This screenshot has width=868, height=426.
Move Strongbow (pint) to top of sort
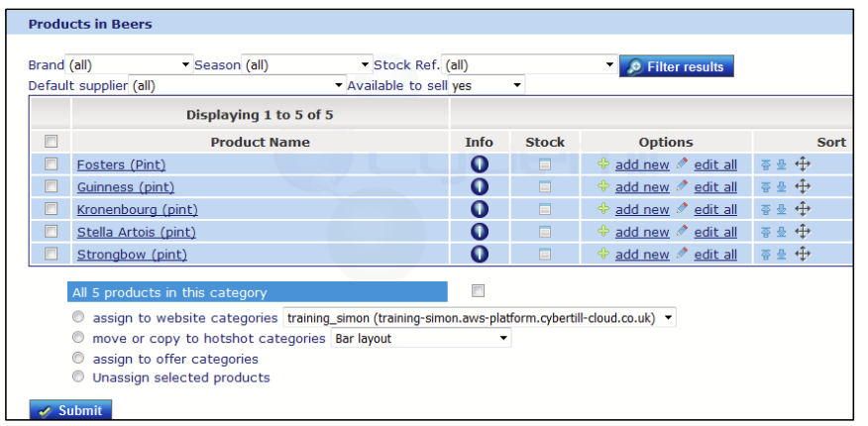tap(766, 254)
